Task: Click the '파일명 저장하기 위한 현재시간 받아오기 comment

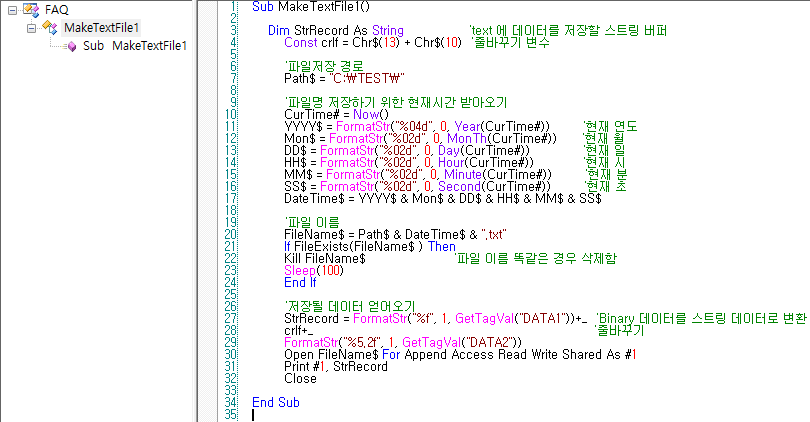Action: point(396,102)
